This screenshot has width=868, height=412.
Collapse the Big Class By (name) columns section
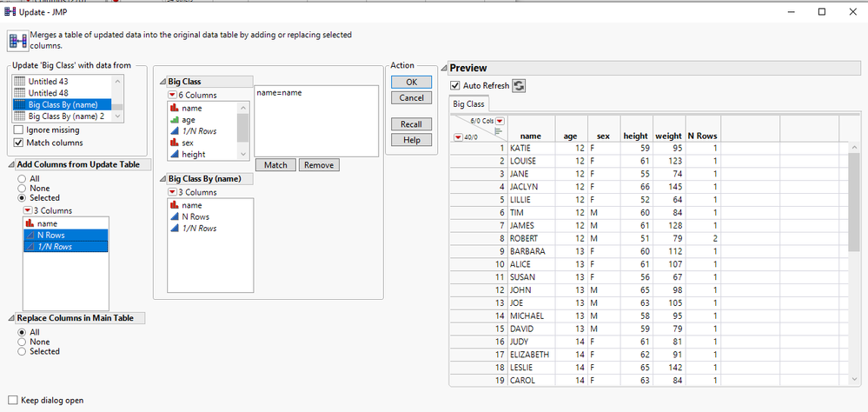coord(162,179)
